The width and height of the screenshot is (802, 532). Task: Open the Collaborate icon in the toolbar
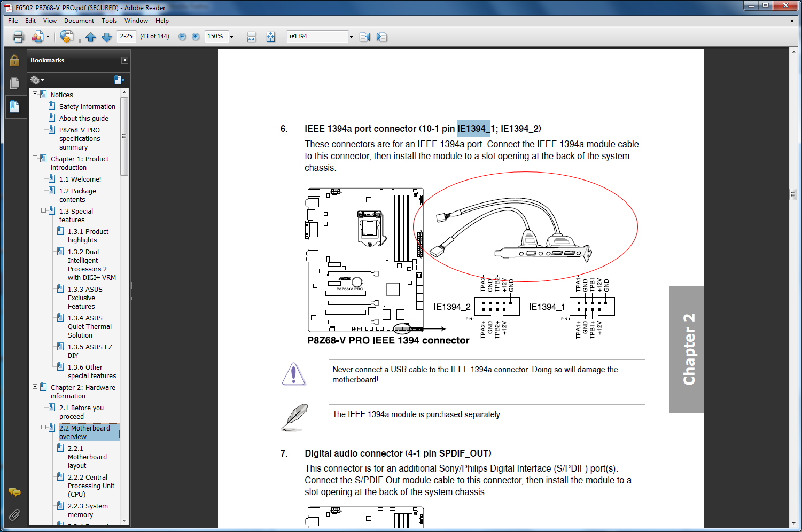pyautogui.click(x=37, y=36)
